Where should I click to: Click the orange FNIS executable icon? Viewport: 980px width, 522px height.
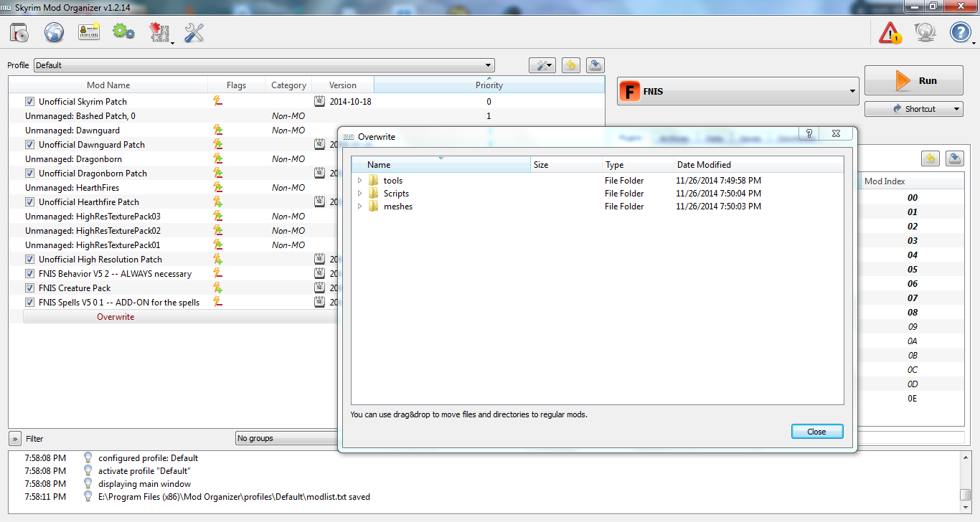631,92
